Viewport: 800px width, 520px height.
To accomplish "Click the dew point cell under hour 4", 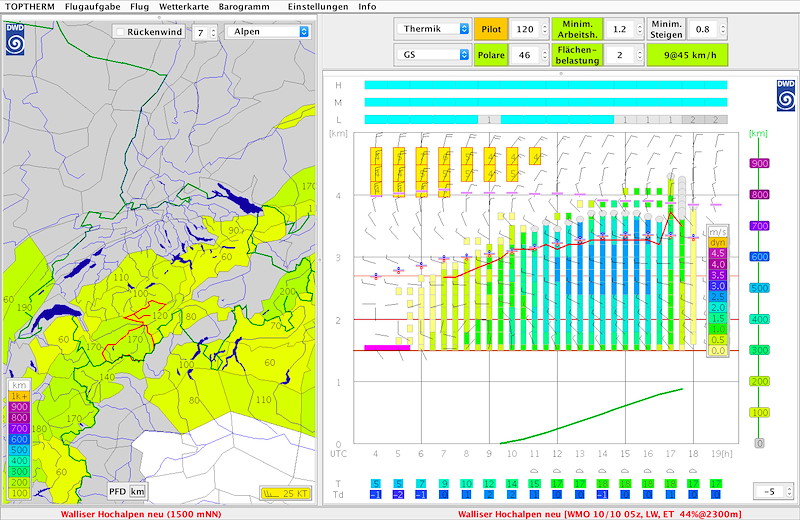I will click(376, 494).
